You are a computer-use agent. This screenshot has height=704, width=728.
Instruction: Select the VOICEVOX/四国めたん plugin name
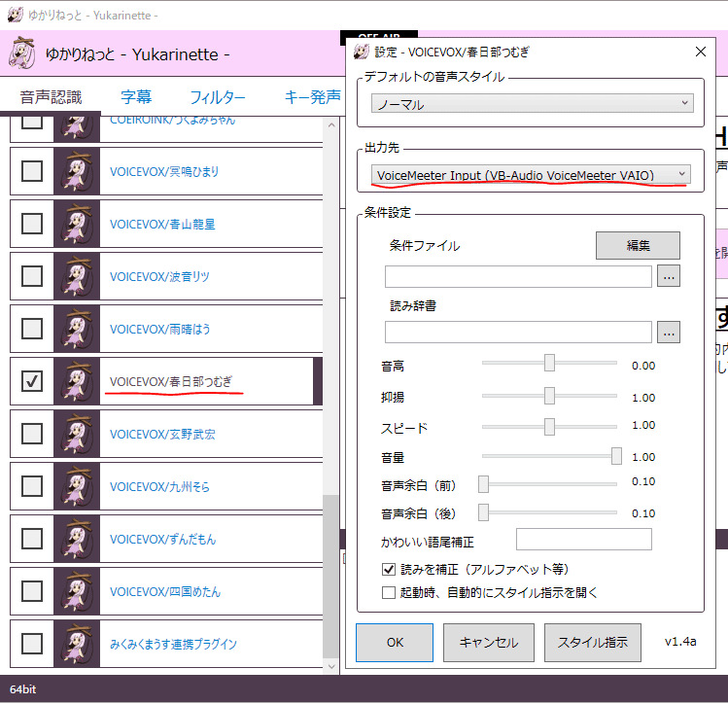(165, 591)
